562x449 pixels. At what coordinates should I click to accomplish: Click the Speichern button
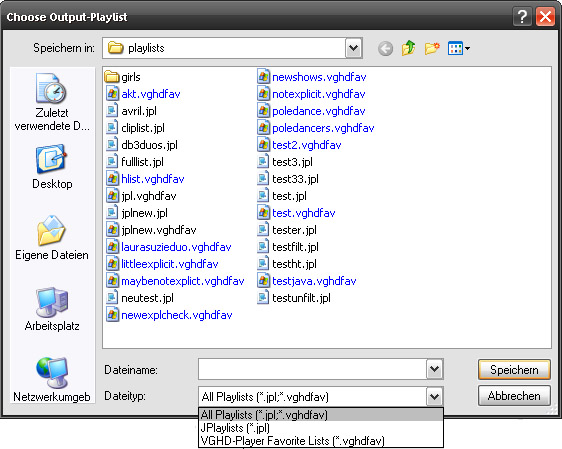pyautogui.click(x=514, y=369)
